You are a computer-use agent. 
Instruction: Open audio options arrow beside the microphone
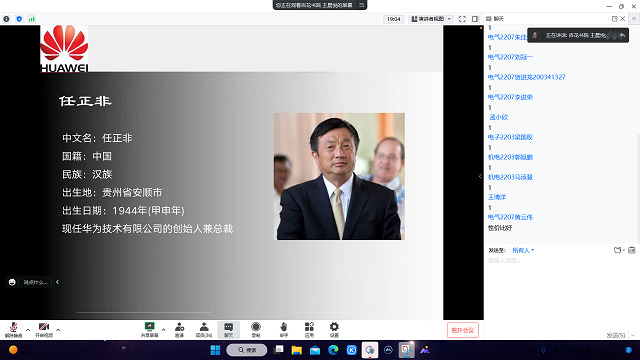tap(28, 329)
